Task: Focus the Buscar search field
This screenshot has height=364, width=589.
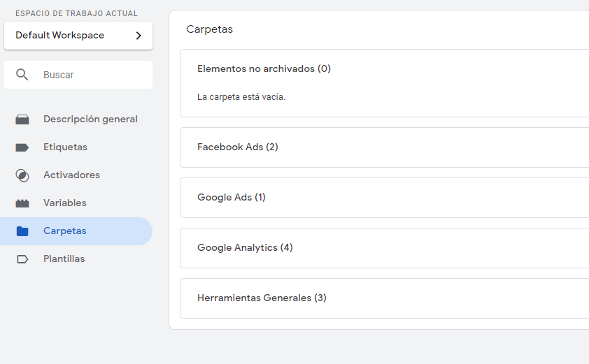Action: coord(78,75)
